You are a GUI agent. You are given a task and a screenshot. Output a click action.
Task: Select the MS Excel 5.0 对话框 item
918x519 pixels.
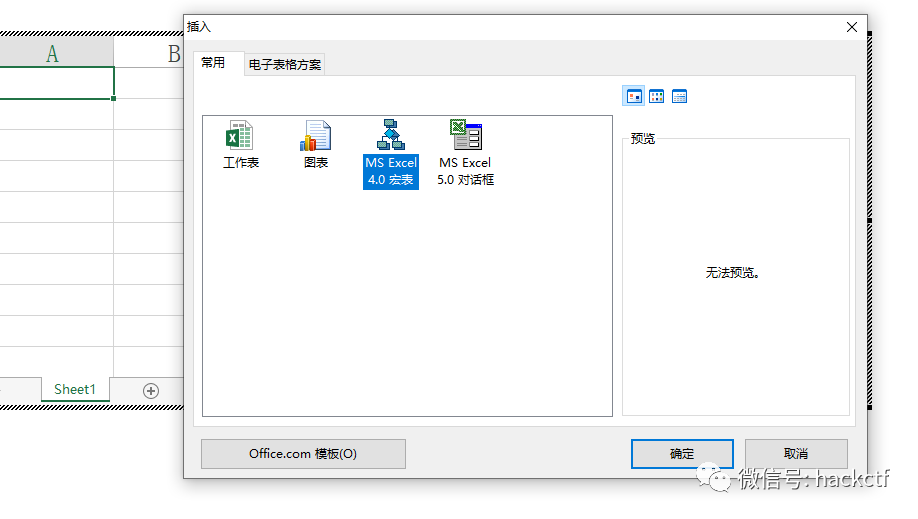coord(465,154)
